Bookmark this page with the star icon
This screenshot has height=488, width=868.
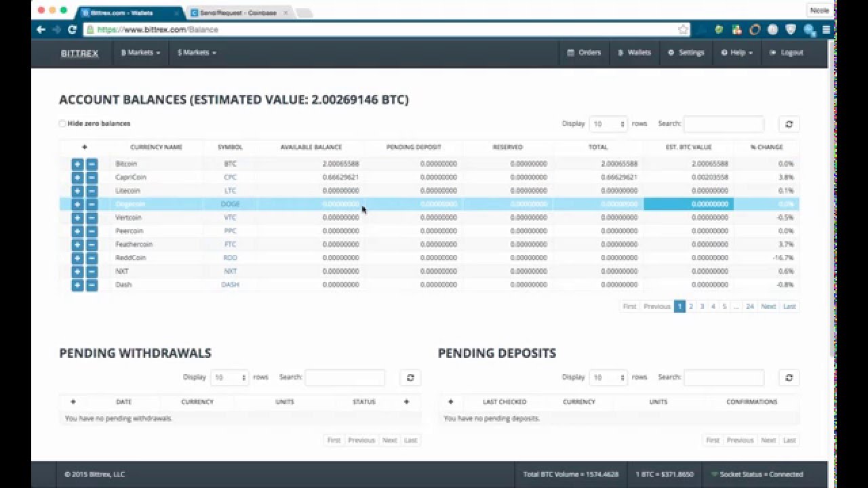pos(683,30)
